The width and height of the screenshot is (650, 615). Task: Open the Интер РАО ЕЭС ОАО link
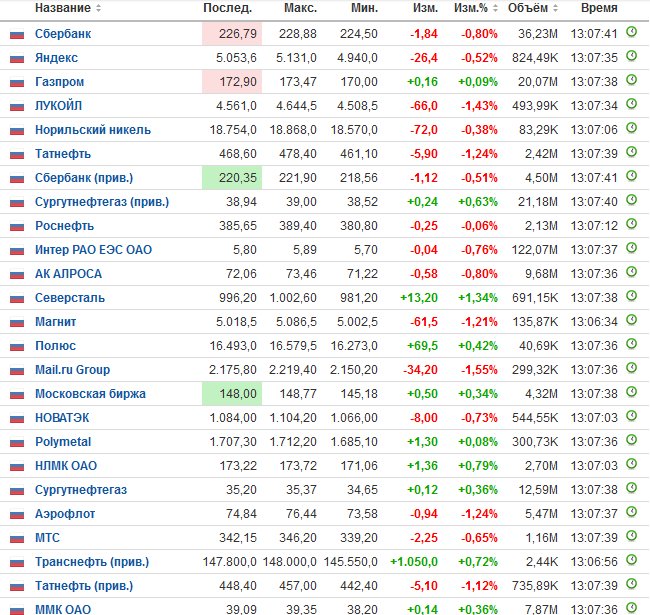click(93, 250)
